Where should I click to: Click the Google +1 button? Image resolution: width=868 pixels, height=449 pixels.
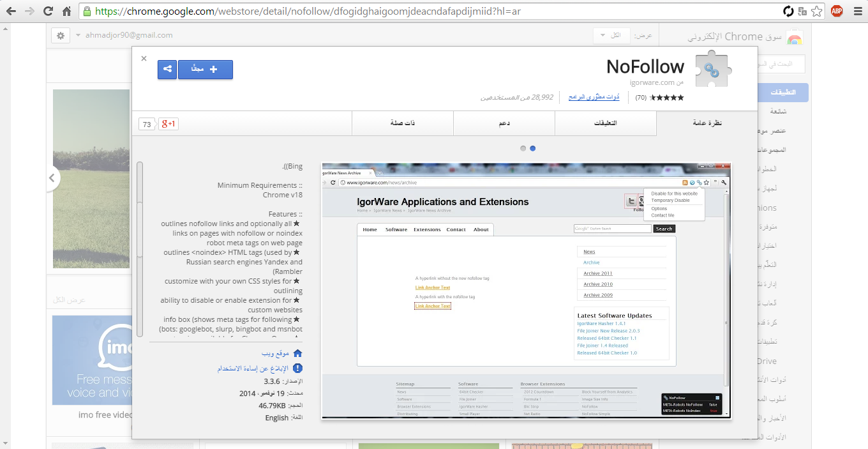[168, 124]
